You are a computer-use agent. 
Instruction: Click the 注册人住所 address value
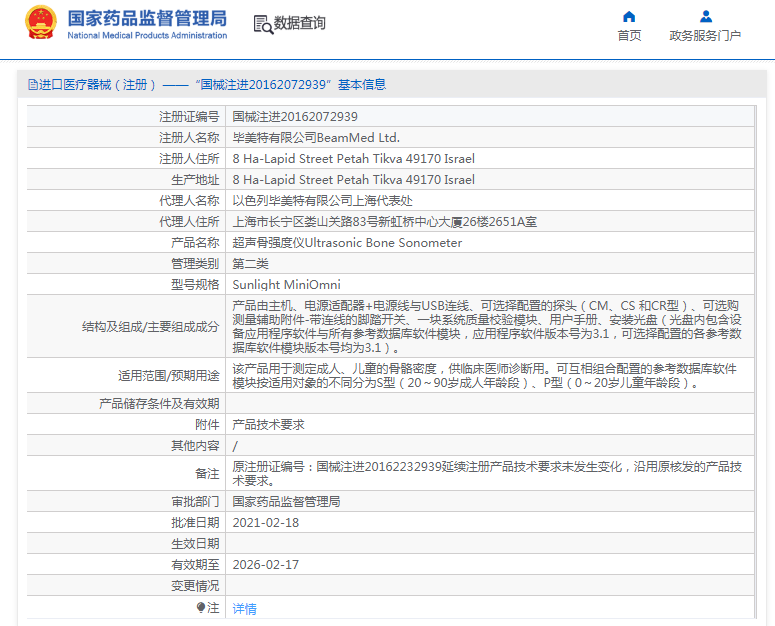(353, 159)
